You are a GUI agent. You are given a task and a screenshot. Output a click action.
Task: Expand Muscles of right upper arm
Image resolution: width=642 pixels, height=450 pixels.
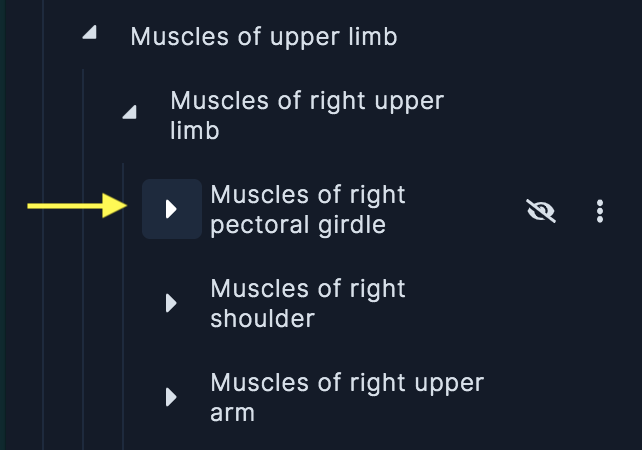coord(171,397)
